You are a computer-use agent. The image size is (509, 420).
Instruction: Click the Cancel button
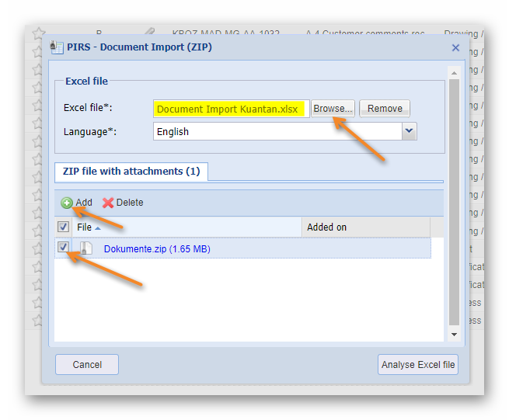pos(87,364)
